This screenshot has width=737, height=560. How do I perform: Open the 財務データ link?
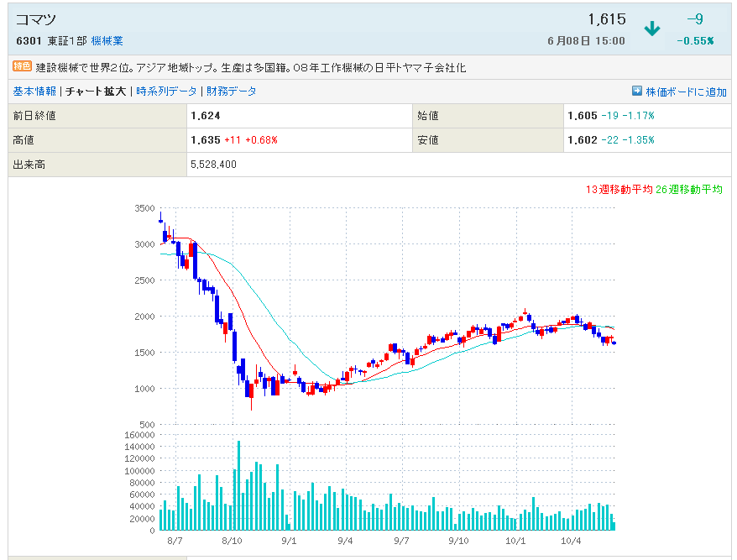[231, 92]
